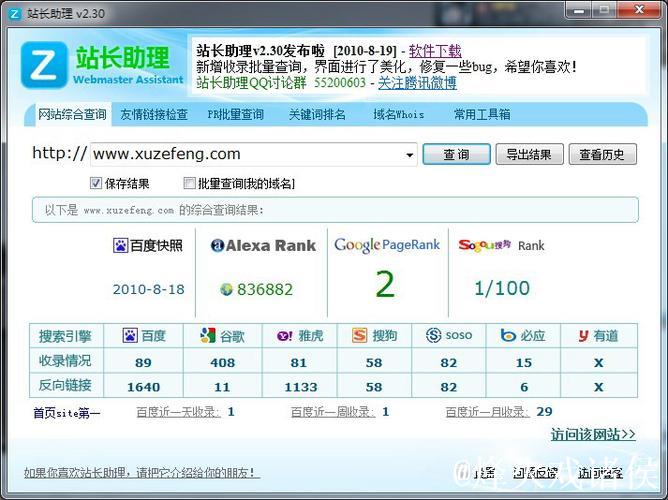Click the Sogou rank value 1/100
The width and height of the screenshot is (668, 500).
tap(502, 288)
